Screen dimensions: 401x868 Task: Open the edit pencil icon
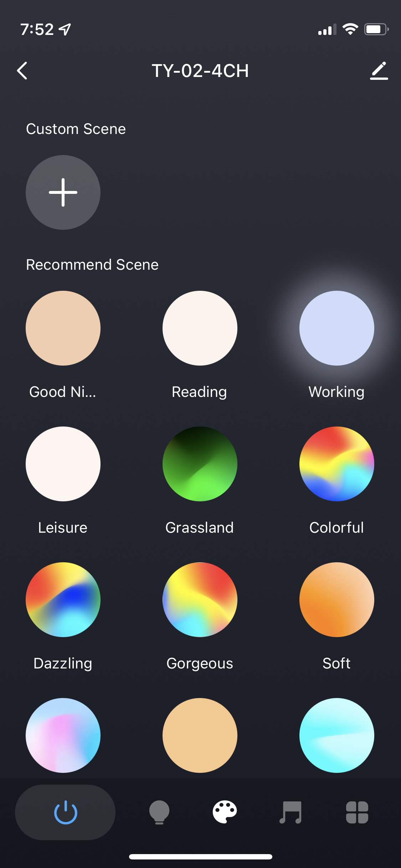(379, 71)
